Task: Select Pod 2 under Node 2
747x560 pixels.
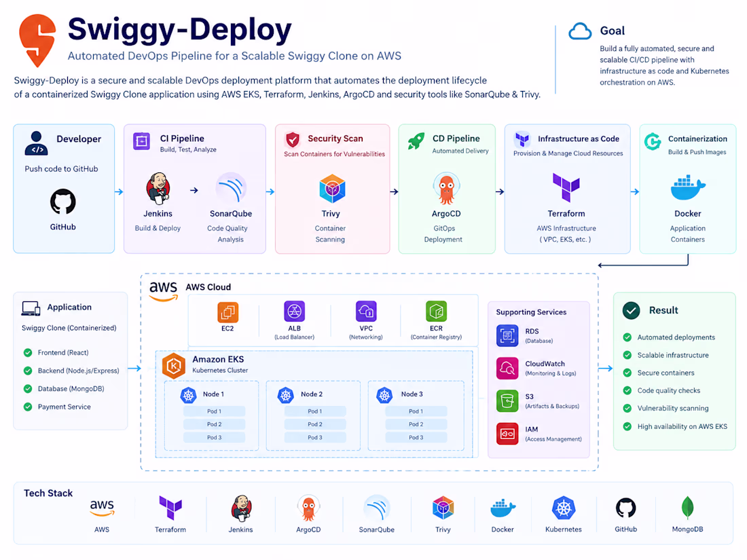Action: tap(315, 424)
